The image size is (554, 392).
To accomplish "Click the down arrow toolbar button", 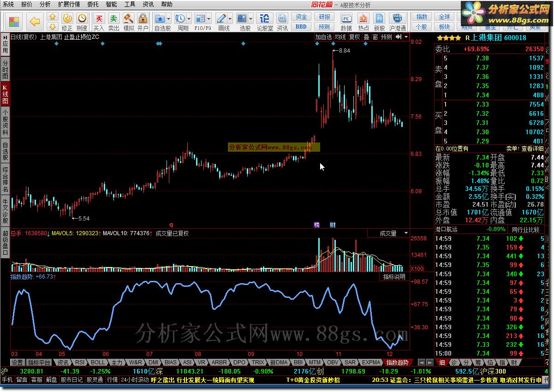I will click(52, 27).
